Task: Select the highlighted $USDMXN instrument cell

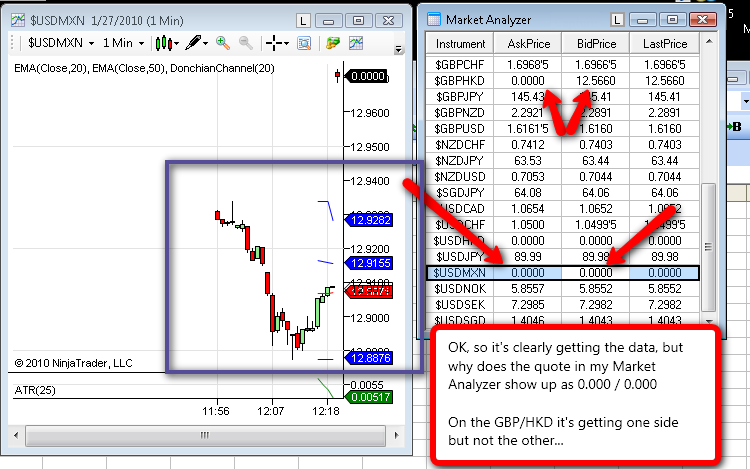Action: (460, 273)
